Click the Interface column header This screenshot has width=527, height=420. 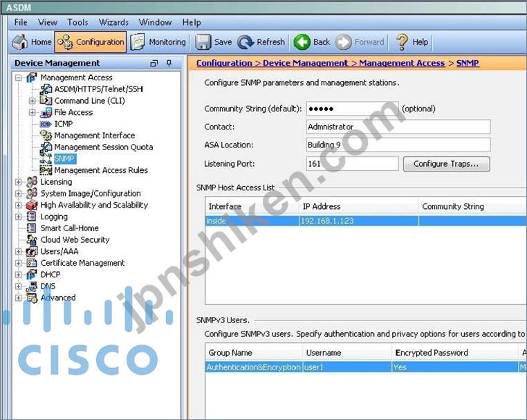pos(252,206)
